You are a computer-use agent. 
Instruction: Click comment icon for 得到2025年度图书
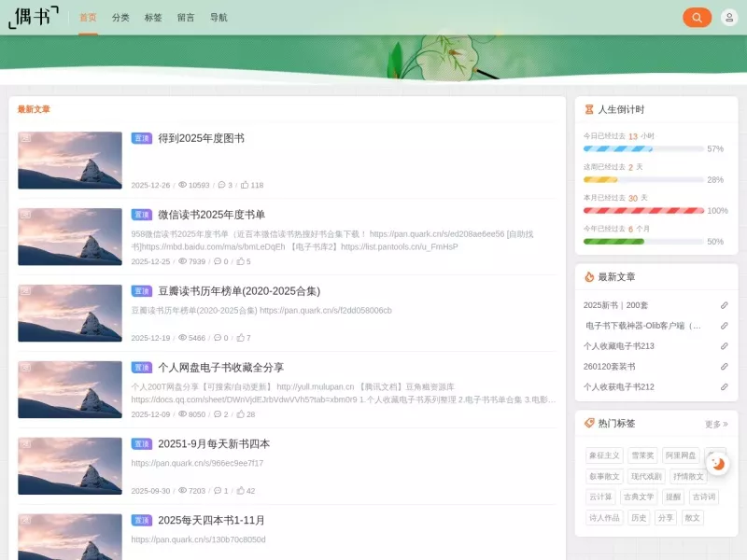[221, 185]
